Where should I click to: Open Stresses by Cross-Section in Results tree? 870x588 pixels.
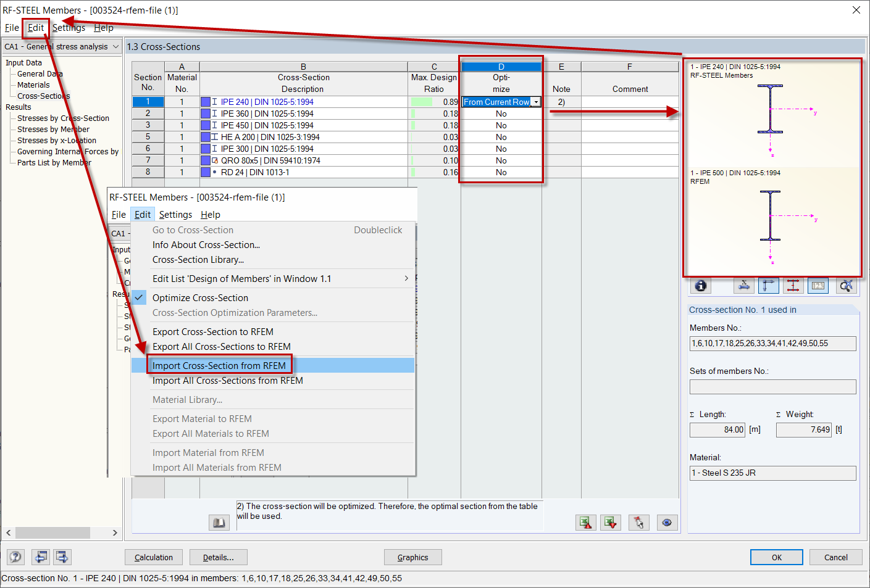tap(63, 118)
